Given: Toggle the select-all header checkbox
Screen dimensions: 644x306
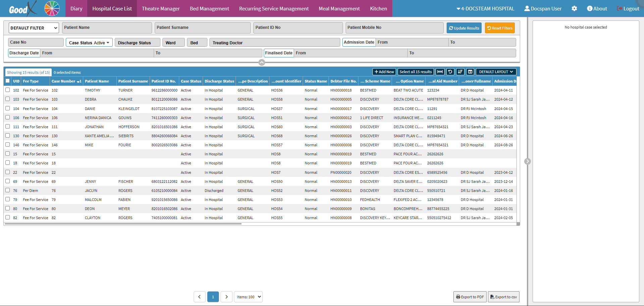Looking at the screenshot, I should (x=8, y=81).
